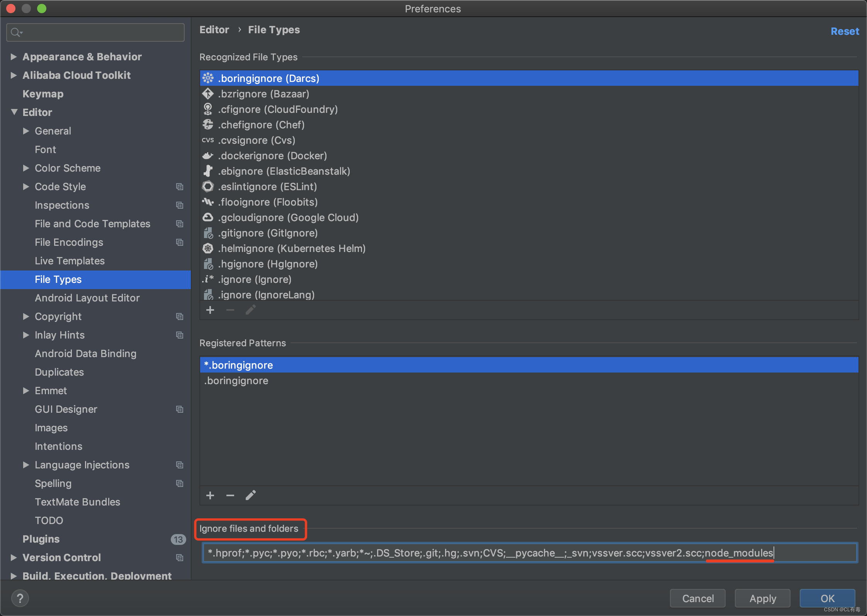Click the .gcloudignore (Google Cloud) icon

[x=207, y=218]
